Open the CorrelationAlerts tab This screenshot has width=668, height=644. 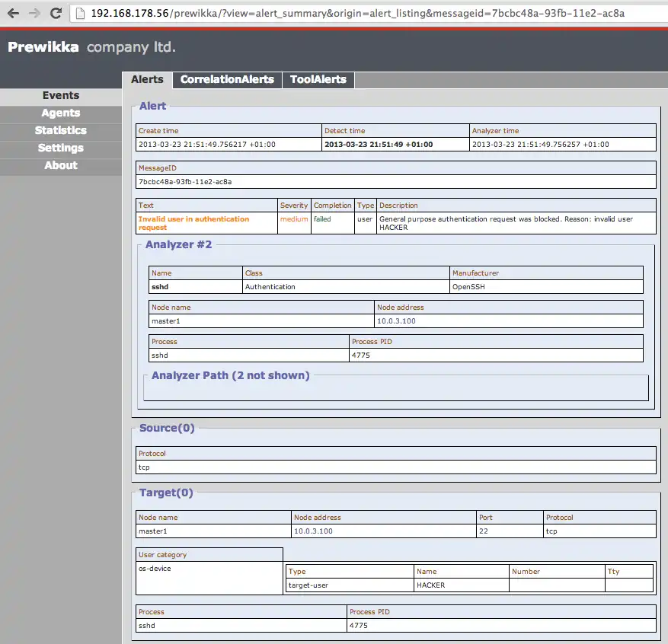(227, 80)
